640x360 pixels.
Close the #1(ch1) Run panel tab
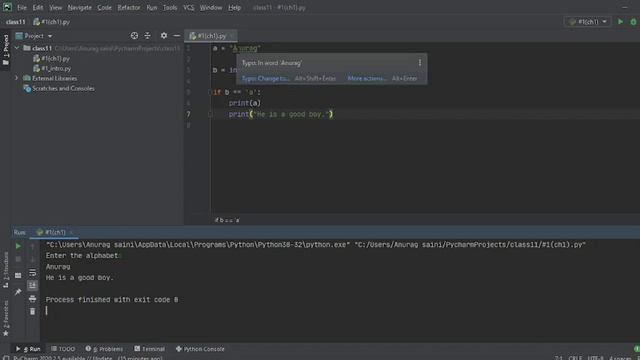click(x=71, y=232)
